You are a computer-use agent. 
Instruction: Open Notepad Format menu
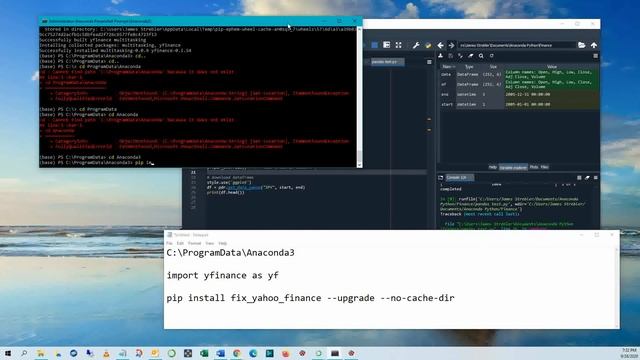click(195, 243)
